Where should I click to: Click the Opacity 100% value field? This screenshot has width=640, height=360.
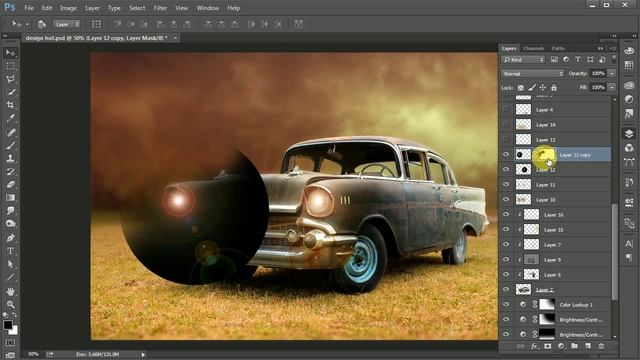click(598, 73)
